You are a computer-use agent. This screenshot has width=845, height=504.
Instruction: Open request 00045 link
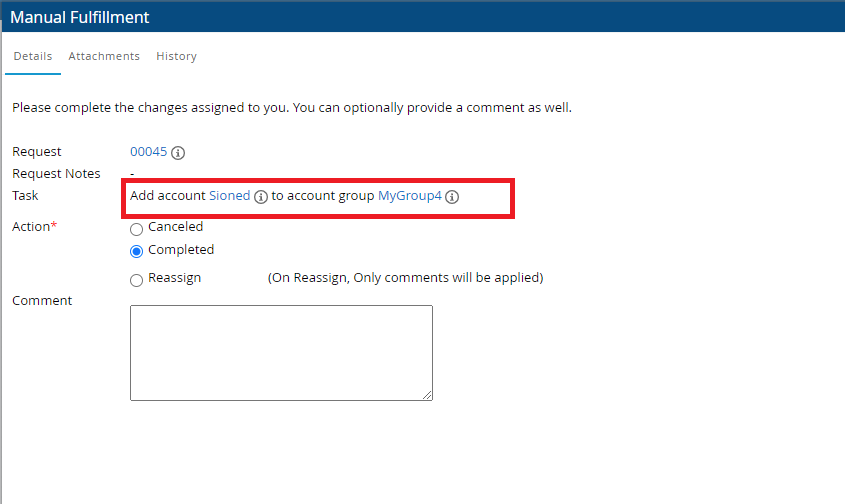148,152
